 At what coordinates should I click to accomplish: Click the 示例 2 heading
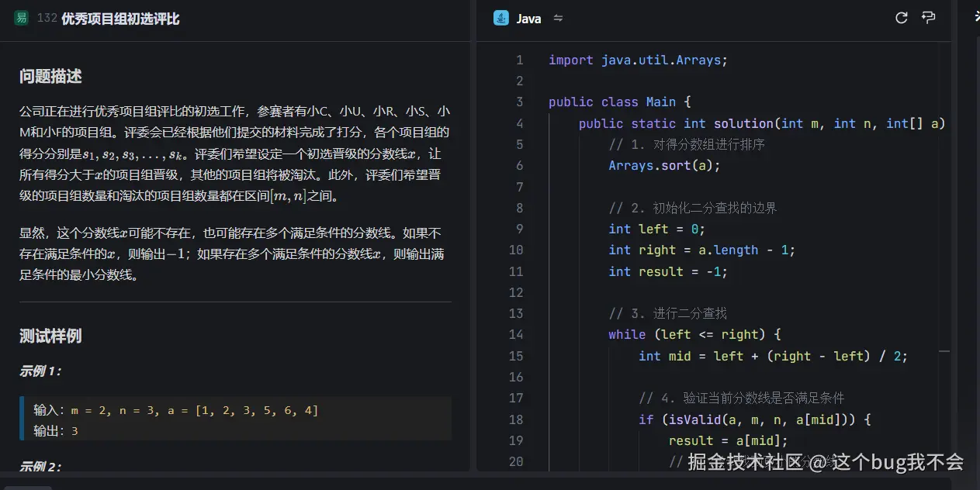click(x=40, y=466)
